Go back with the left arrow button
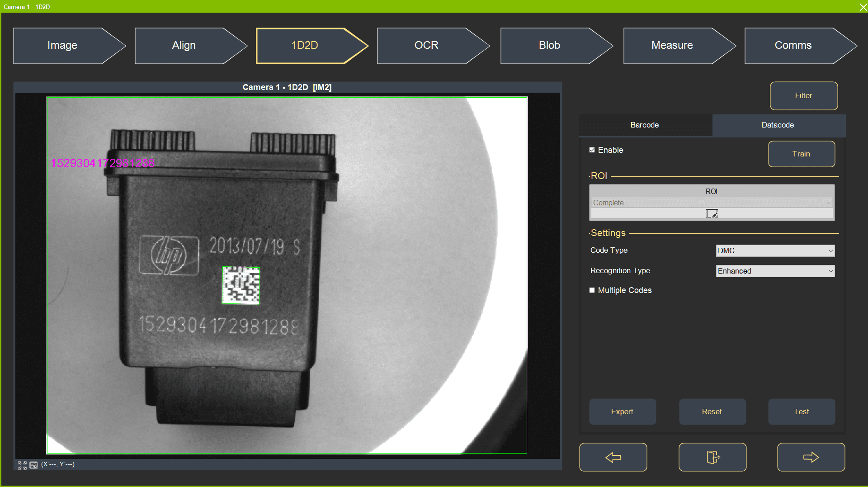Image resolution: width=868 pixels, height=487 pixels. pos(613,457)
